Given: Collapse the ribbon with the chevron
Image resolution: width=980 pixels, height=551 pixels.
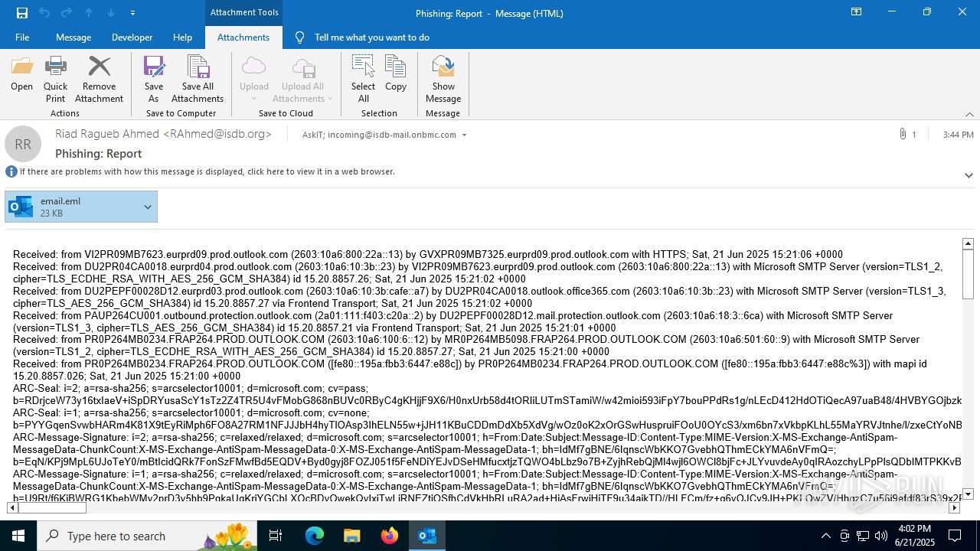Looking at the screenshot, I should pos(969,113).
